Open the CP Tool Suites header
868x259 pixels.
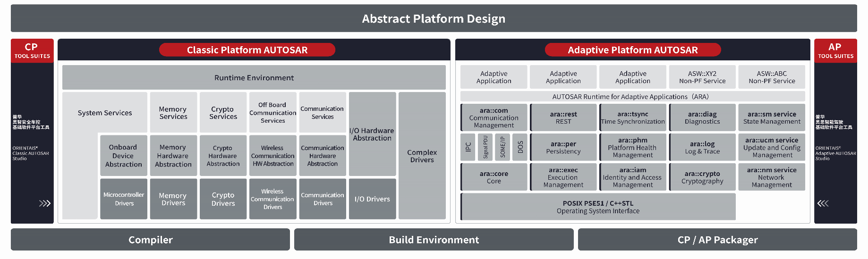(32, 50)
